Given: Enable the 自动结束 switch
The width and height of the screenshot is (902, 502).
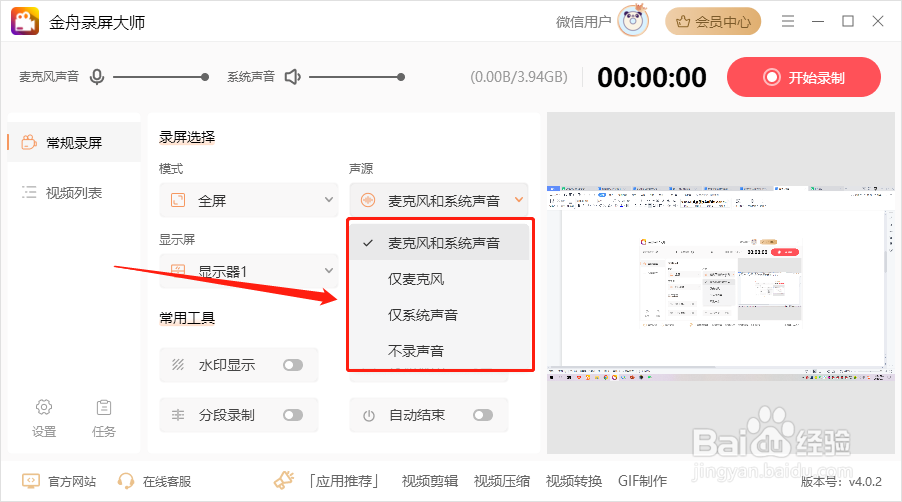Looking at the screenshot, I should [x=483, y=415].
